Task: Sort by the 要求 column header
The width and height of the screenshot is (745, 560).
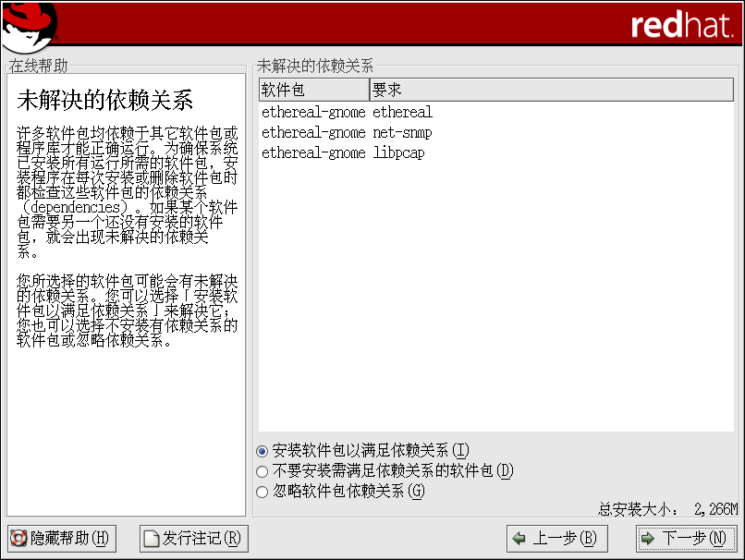Action: [x=551, y=91]
